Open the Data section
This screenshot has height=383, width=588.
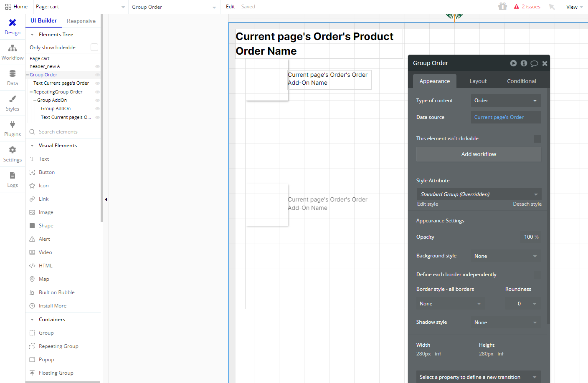tap(13, 78)
